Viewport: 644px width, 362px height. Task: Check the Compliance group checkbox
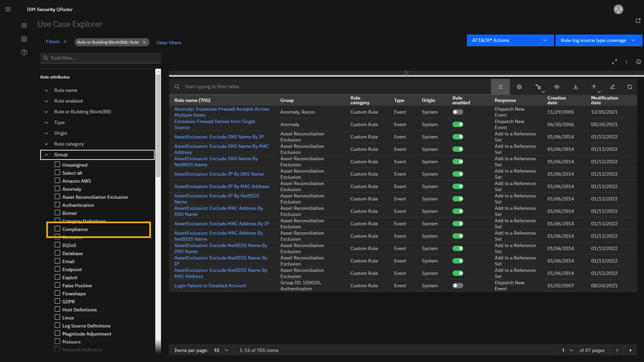click(x=57, y=229)
